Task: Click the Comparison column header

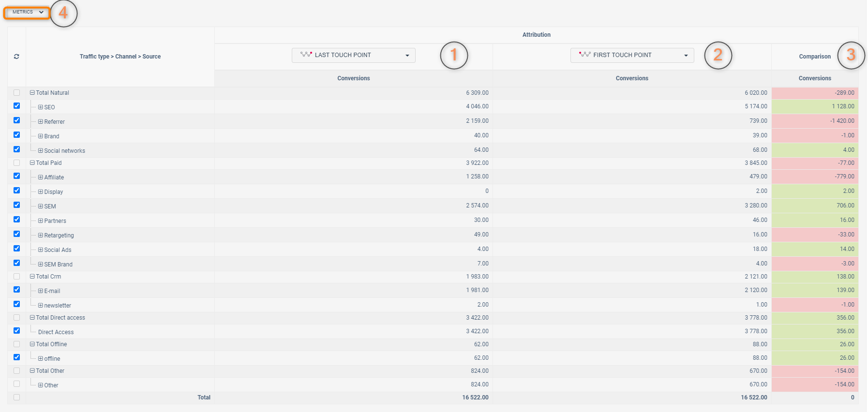Action: click(814, 57)
